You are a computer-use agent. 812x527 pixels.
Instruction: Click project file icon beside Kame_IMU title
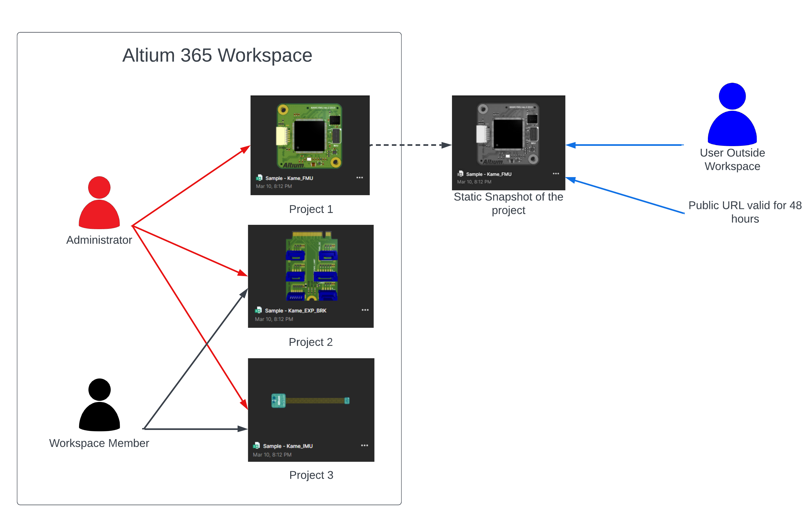[x=256, y=446]
